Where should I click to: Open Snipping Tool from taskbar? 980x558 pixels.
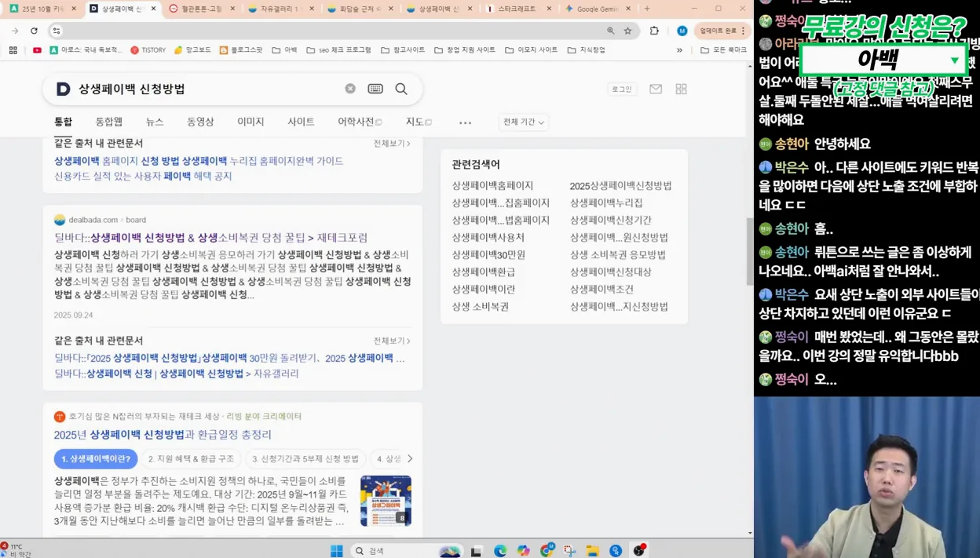pyautogui.click(x=570, y=551)
